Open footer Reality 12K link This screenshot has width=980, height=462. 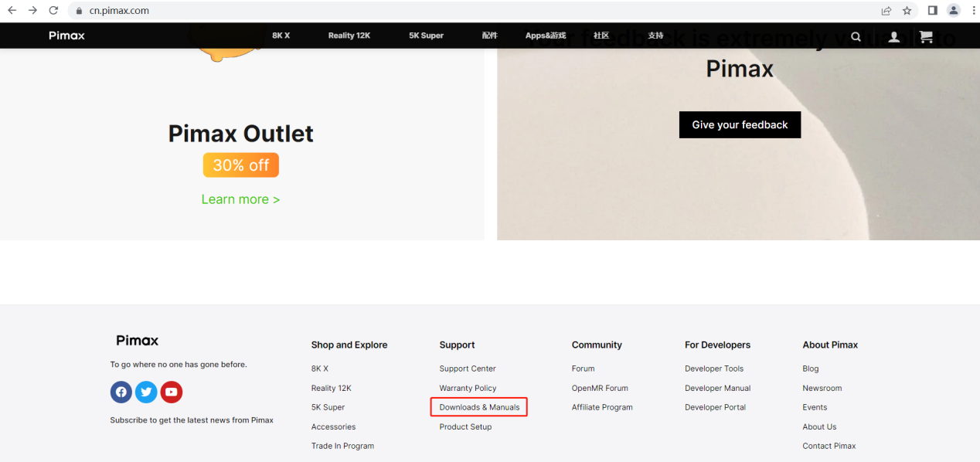[x=332, y=388]
